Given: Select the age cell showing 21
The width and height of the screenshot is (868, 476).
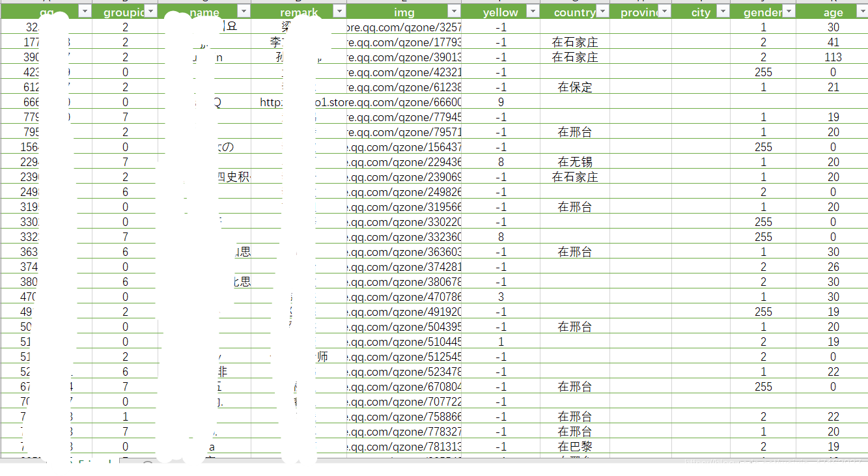Looking at the screenshot, I should (x=832, y=87).
